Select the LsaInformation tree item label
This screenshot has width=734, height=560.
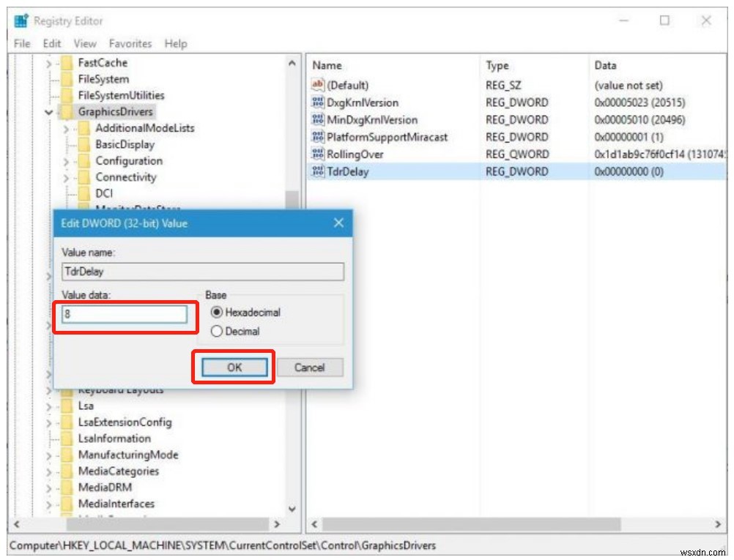[x=114, y=438]
